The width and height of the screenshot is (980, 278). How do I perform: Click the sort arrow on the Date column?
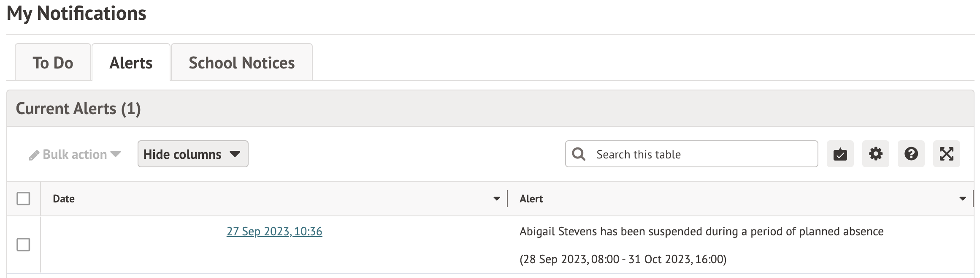[496, 199]
